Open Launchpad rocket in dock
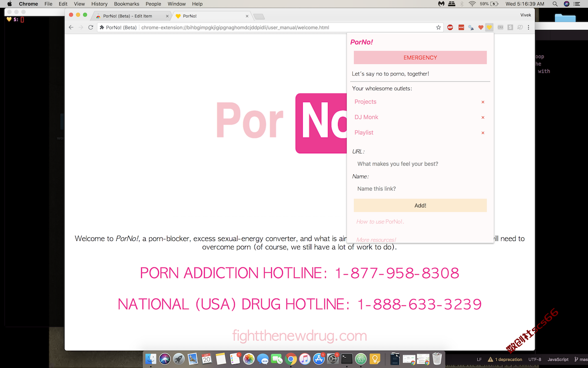 click(x=179, y=359)
